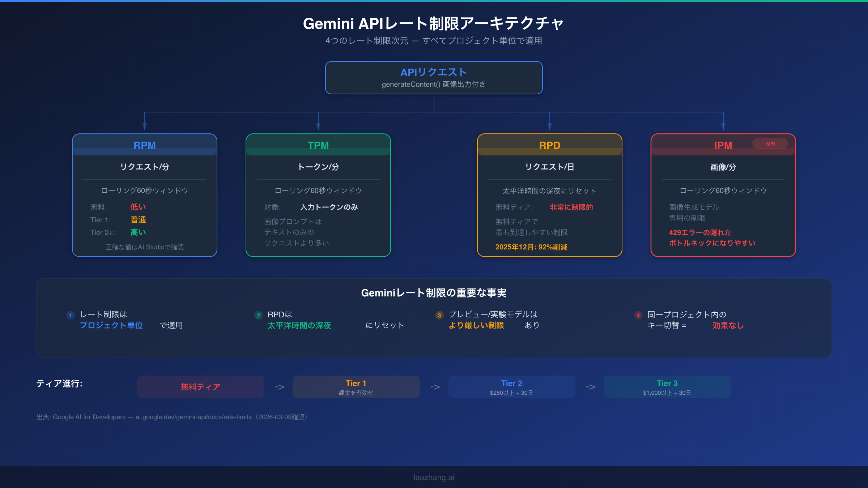Click the numbered badge 2 beside RPDは
Screen dimensions: 868x488
coord(258,315)
